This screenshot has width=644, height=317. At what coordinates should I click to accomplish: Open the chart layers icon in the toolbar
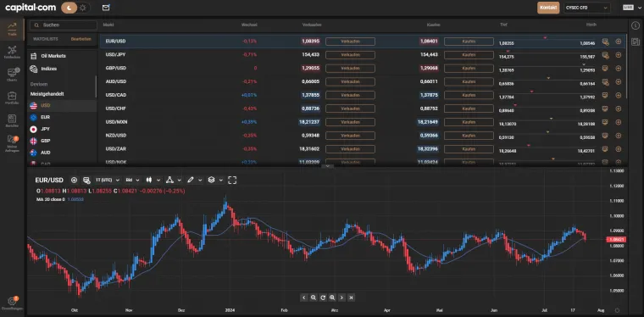click(211, 180)
